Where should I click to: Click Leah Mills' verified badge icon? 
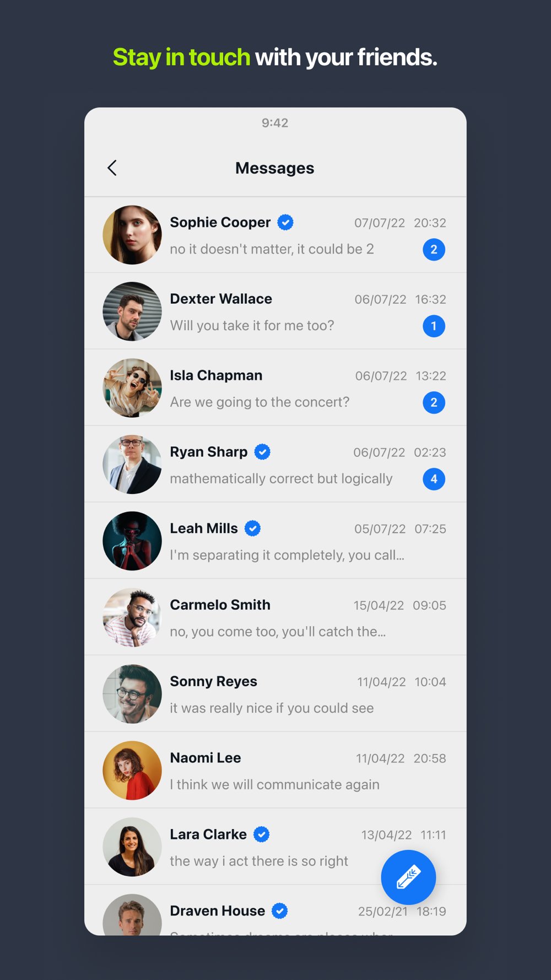(252, 529)
